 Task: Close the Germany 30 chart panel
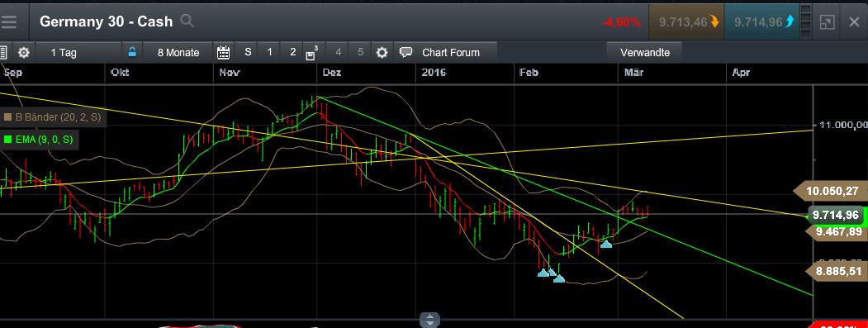(x=854, y=21)
